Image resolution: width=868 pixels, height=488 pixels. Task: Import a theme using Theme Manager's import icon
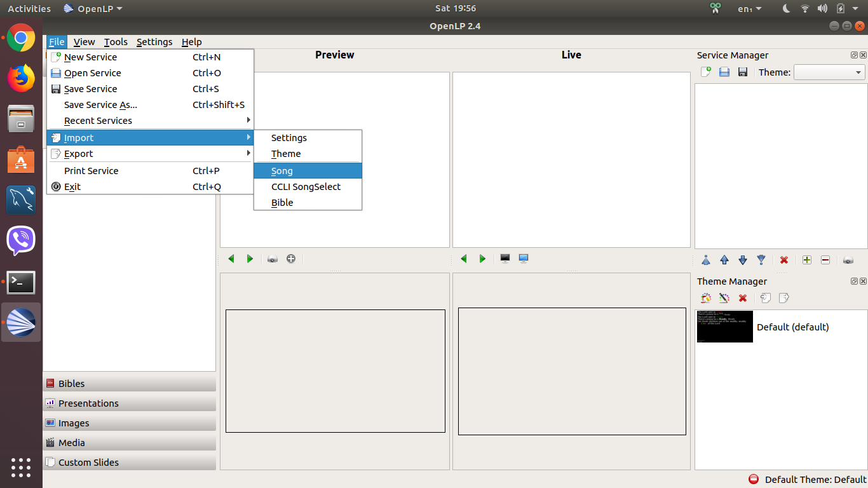point(766,298)
